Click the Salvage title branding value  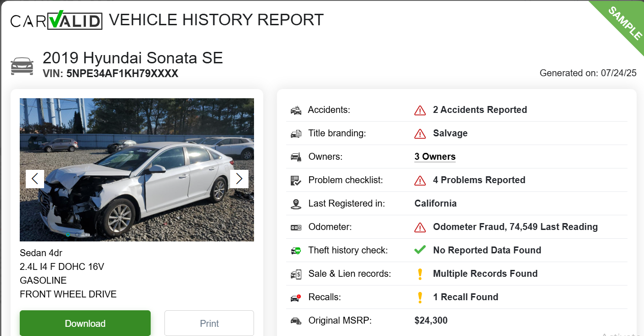450,133
